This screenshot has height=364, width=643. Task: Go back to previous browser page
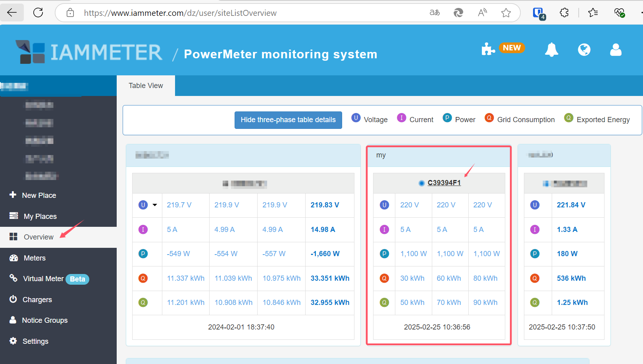(12, 13)
